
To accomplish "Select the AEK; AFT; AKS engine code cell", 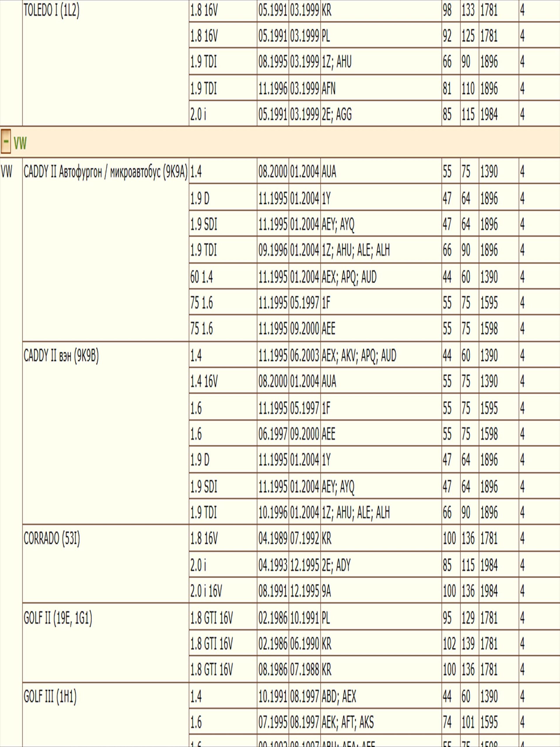I will point(348,722).
